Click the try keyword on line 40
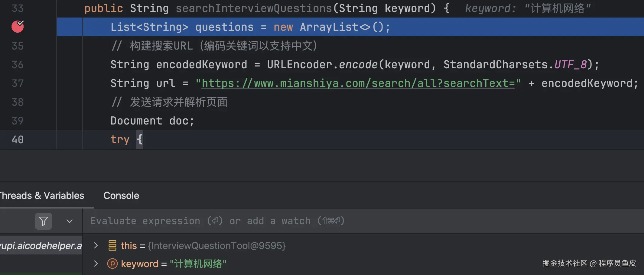Screen dimensions: 644x275 tap(120, 139)
